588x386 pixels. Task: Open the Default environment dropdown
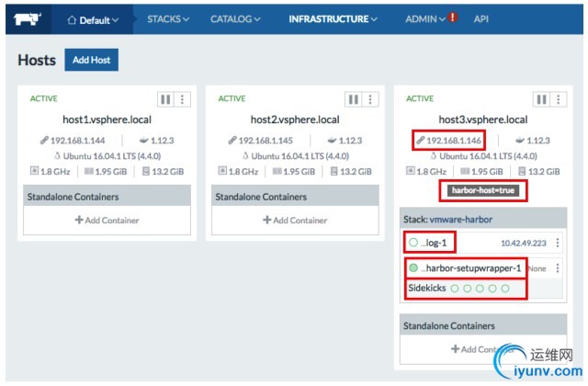93,20
